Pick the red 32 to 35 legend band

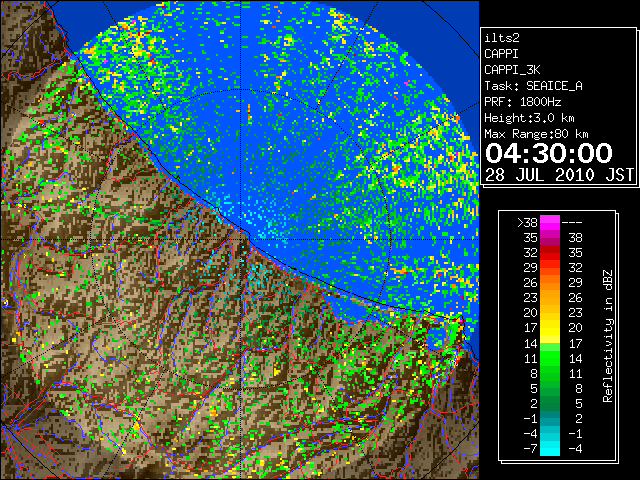coord(550,253)
